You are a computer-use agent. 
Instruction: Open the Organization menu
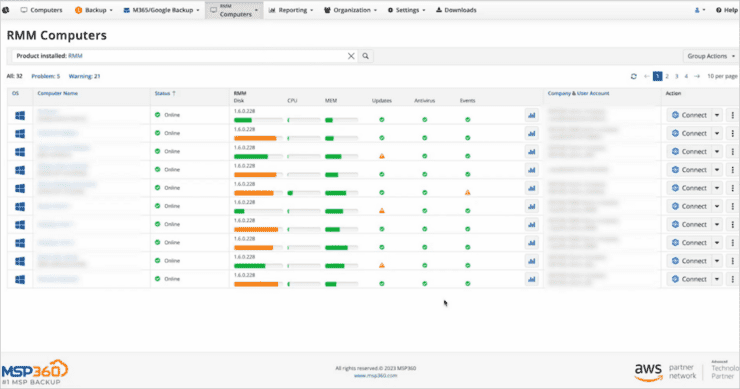[x=350, y=10]
